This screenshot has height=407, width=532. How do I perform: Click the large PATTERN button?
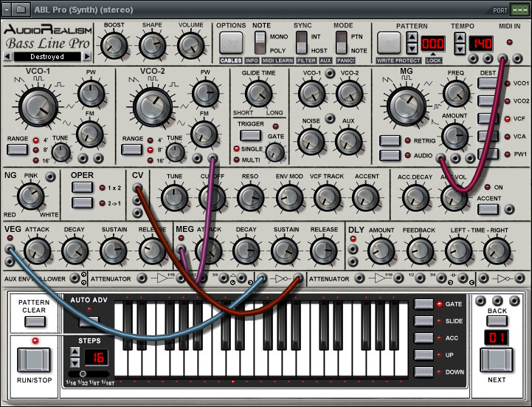coord(389,43)
